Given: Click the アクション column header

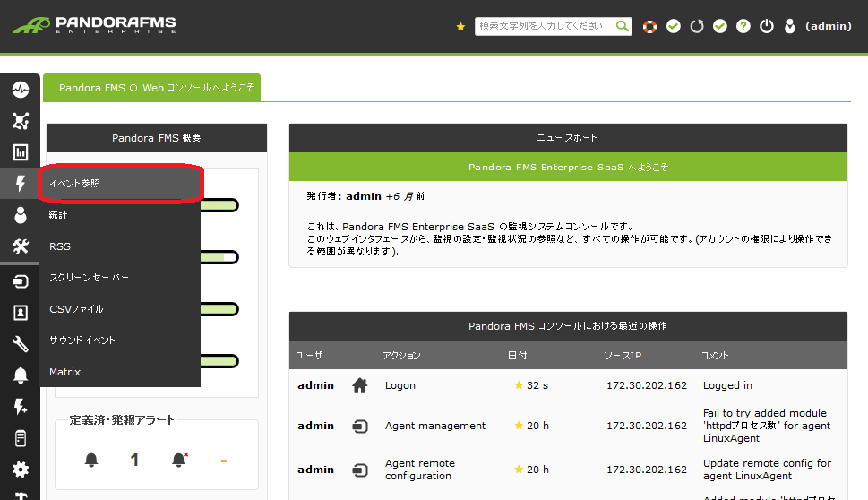Looking at the screenshot, I should tap(402, 355).
